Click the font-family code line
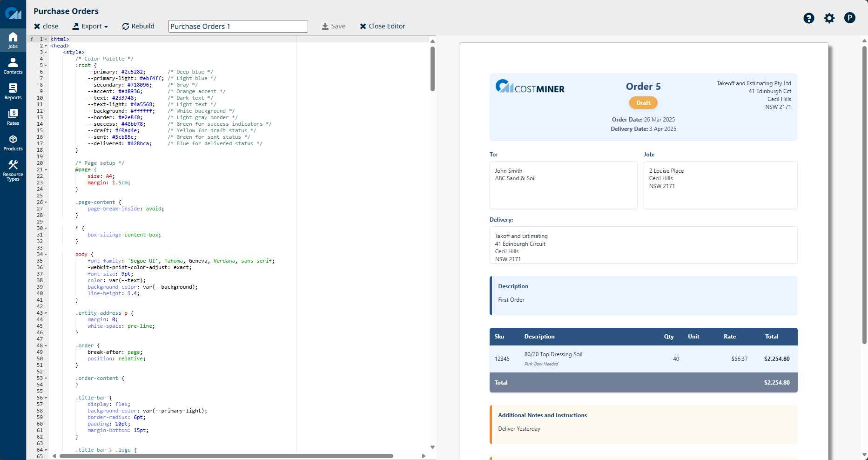The image size is (868, 460). point(181,261)
